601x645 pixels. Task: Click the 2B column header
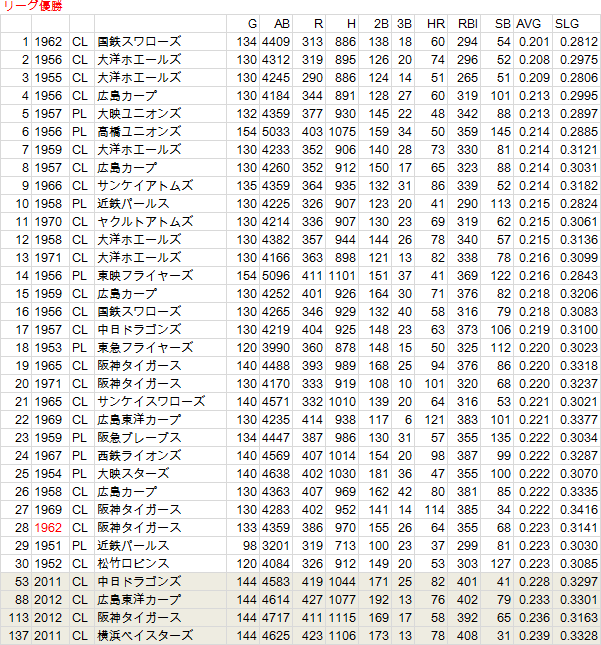point(381,24)
